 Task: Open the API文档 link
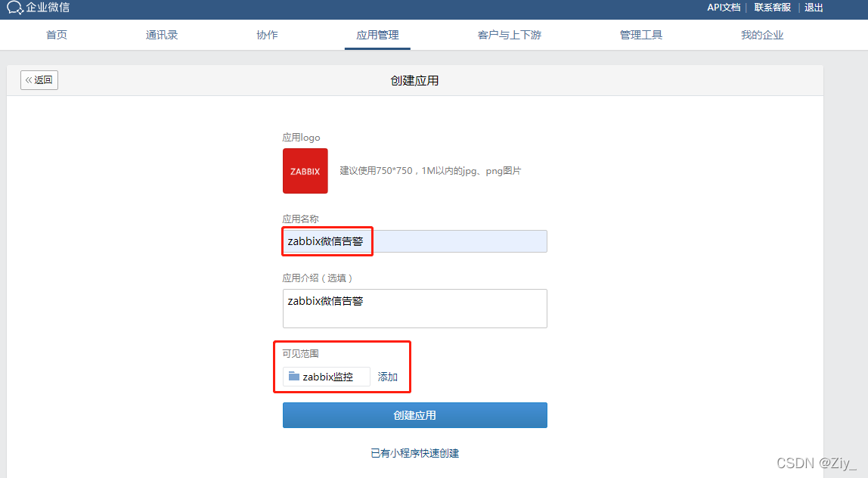[724, 8]
